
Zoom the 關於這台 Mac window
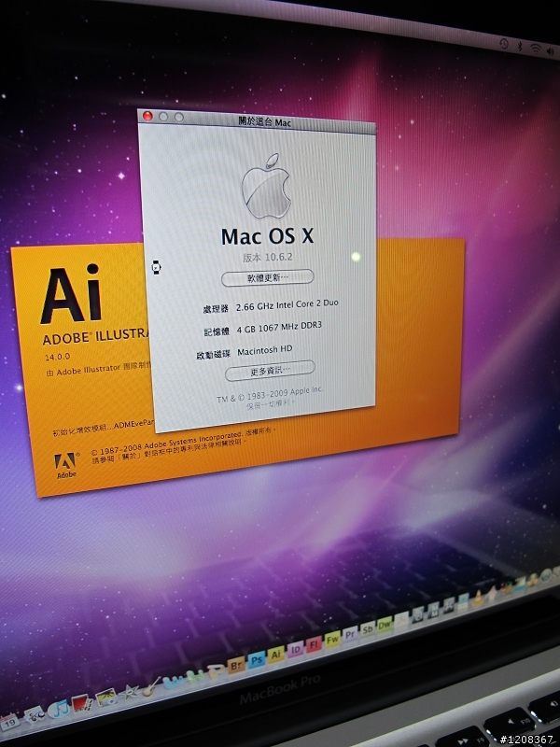179,118
